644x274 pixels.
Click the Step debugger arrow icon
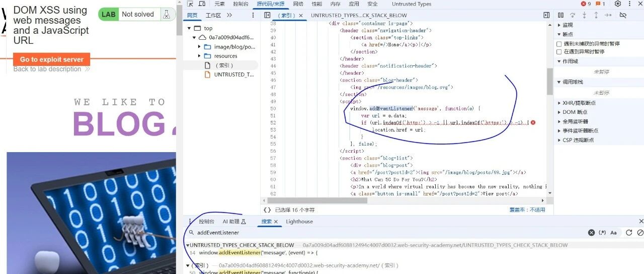tap(608, 16)
